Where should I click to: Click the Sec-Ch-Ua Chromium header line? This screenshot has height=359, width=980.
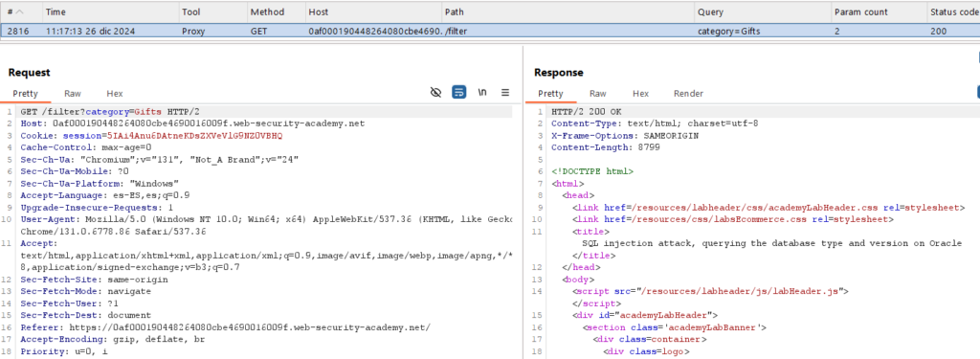coord(159,160)
